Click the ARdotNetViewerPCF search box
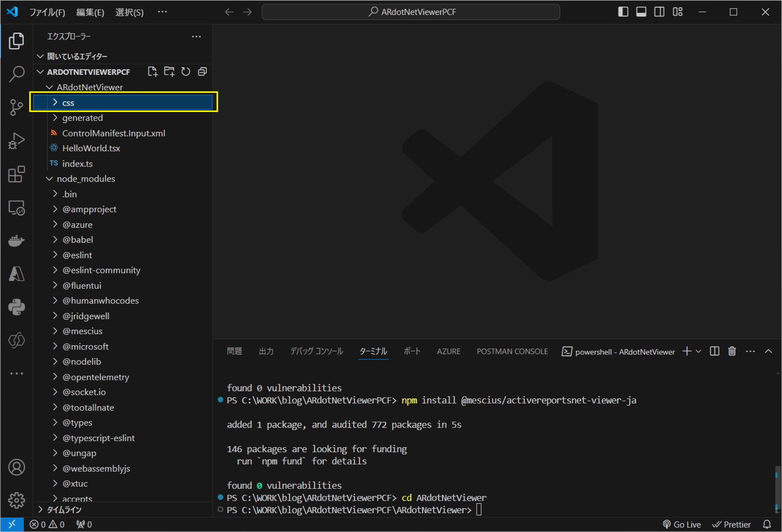Viewport: 782px width, 532px height. 411,12
